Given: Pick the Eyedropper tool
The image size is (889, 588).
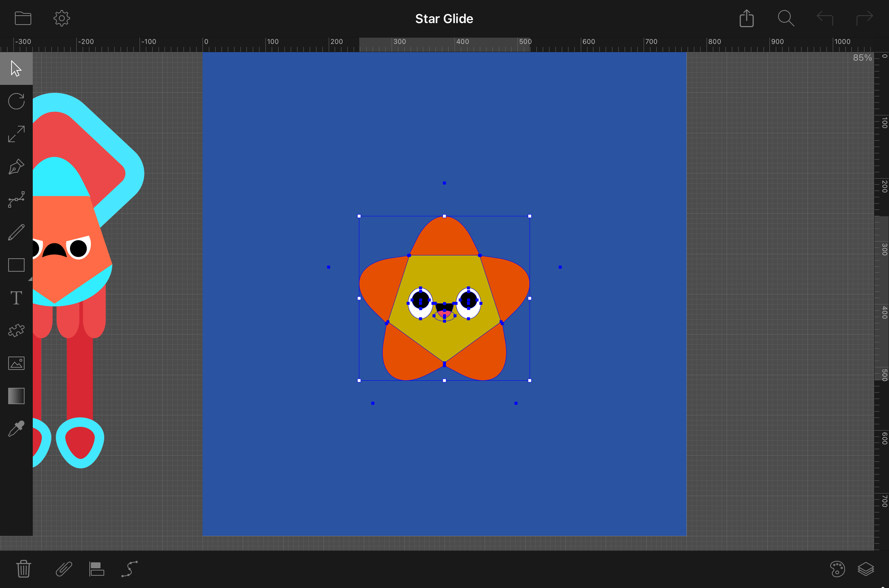Looking at the screenshot, I should click(16, 429).
